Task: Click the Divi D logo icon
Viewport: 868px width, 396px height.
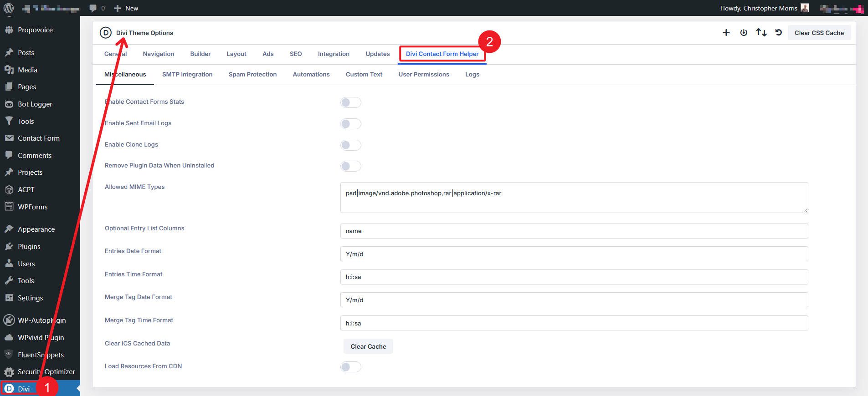Action: 105,33
